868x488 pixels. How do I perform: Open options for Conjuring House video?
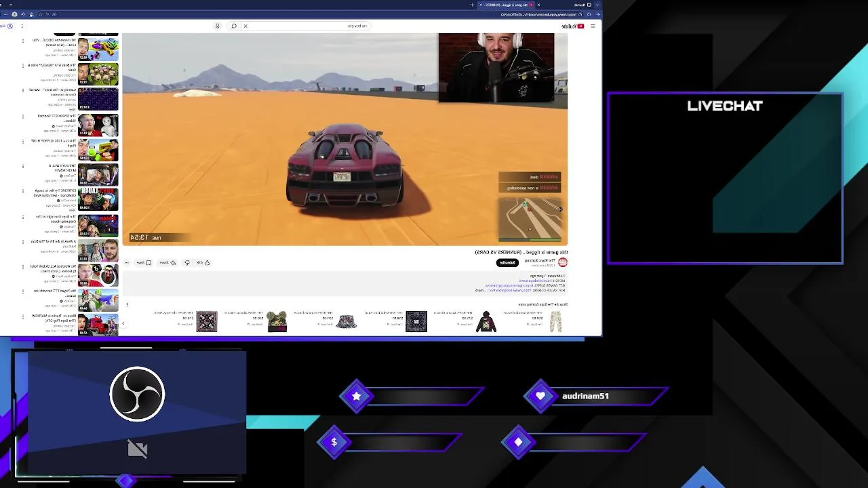22,216
